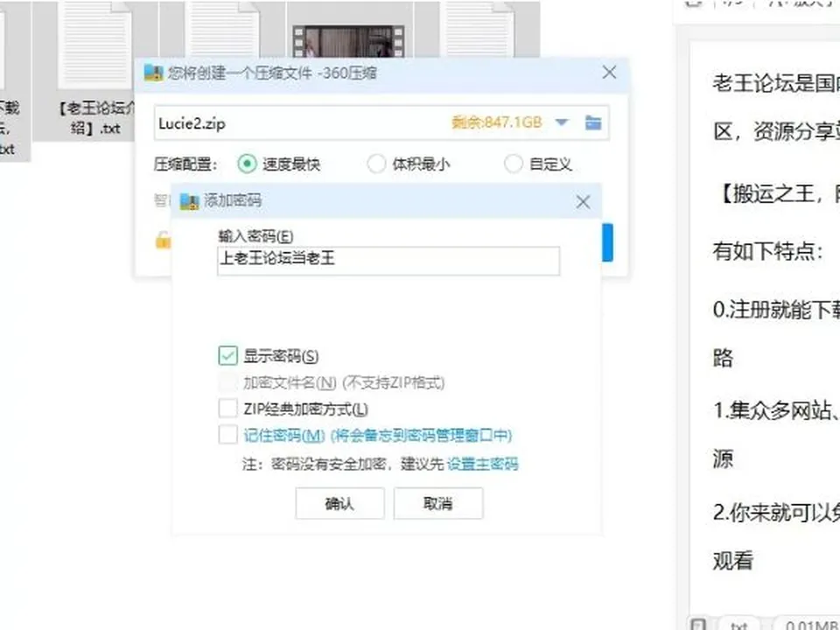Select the 【老王论坛介绍】.txt file
Viewport: 840px width, 630px height.
point(95,73)
